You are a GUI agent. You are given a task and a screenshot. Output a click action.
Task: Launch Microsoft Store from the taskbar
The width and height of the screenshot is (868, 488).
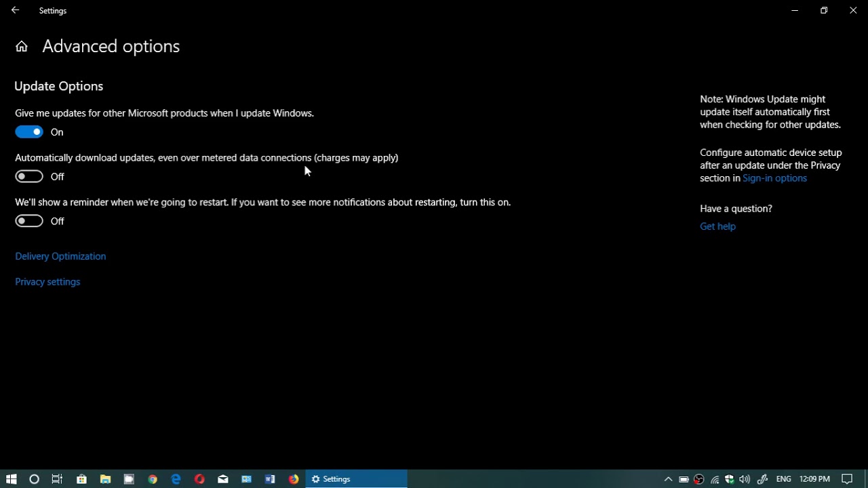[x=81, y=479]
